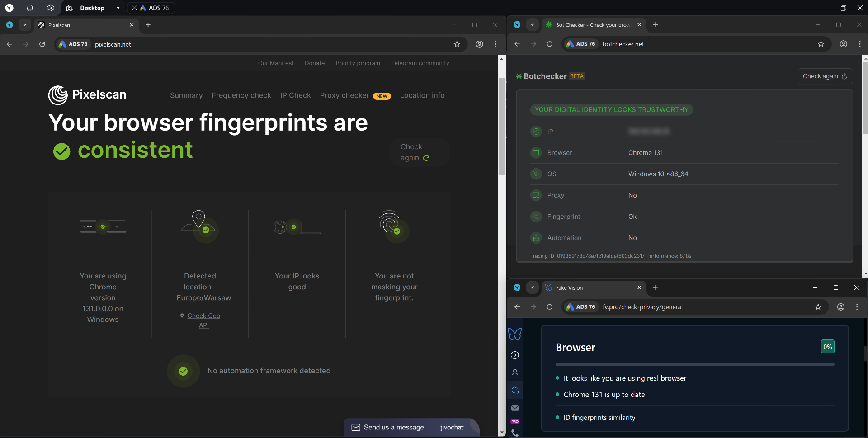The height and width of the screenshot is (438, 868).
Task: Open Check Geo API link
Action: [203, 320]
